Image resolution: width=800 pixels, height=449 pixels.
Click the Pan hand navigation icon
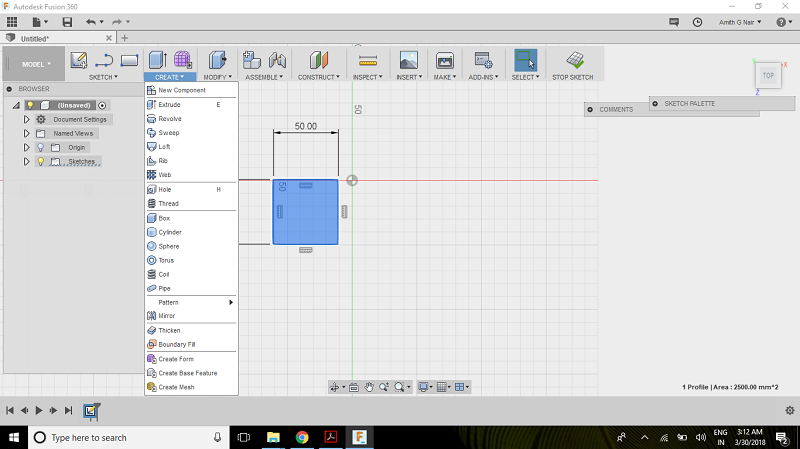[x=369, y=387]
